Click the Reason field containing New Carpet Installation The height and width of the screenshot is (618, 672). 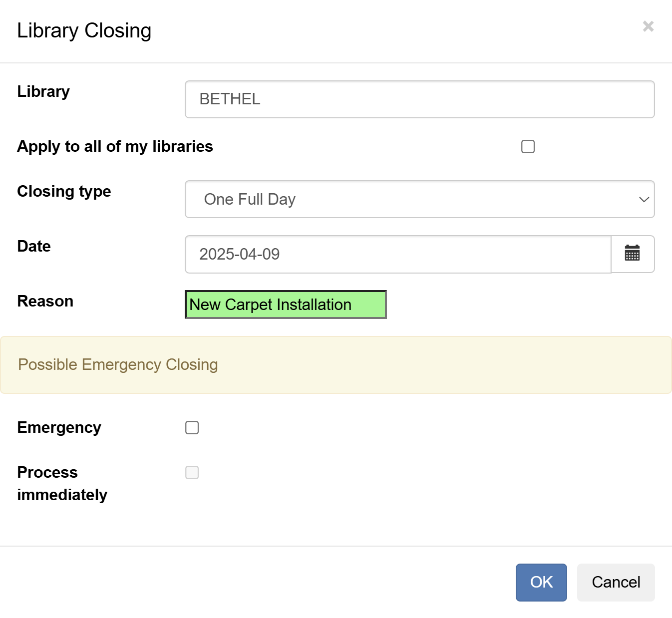285,305
